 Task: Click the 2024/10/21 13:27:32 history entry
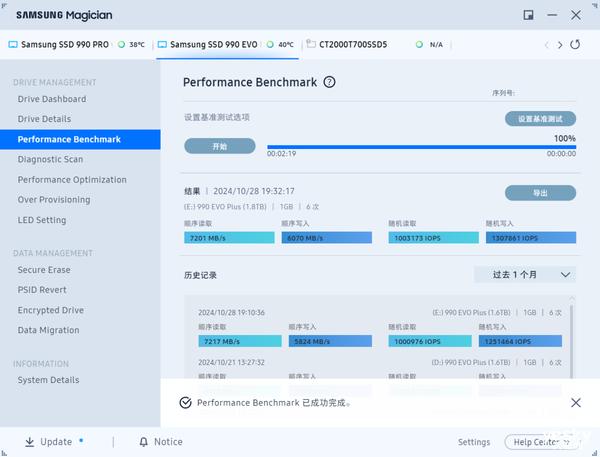231,362
